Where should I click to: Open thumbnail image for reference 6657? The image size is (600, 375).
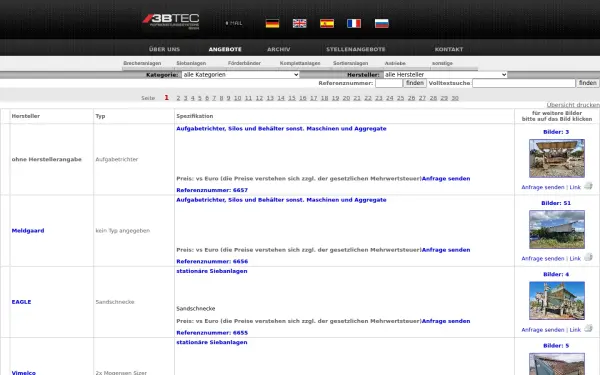coord(557,158)
